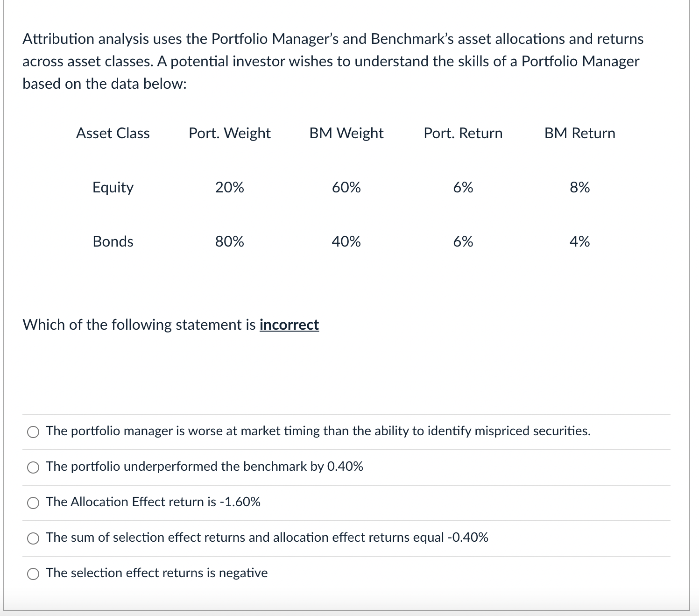Click the underlined word incorrect in the question
This screenshot has width=699, height=616.
click(x=289, y=325)
